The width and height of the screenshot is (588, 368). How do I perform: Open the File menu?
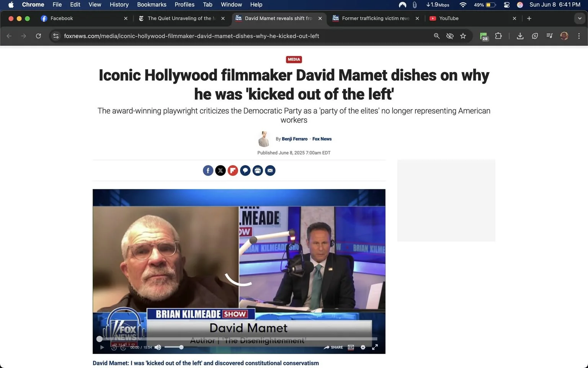pyautogui.click(x=57, y=5)
